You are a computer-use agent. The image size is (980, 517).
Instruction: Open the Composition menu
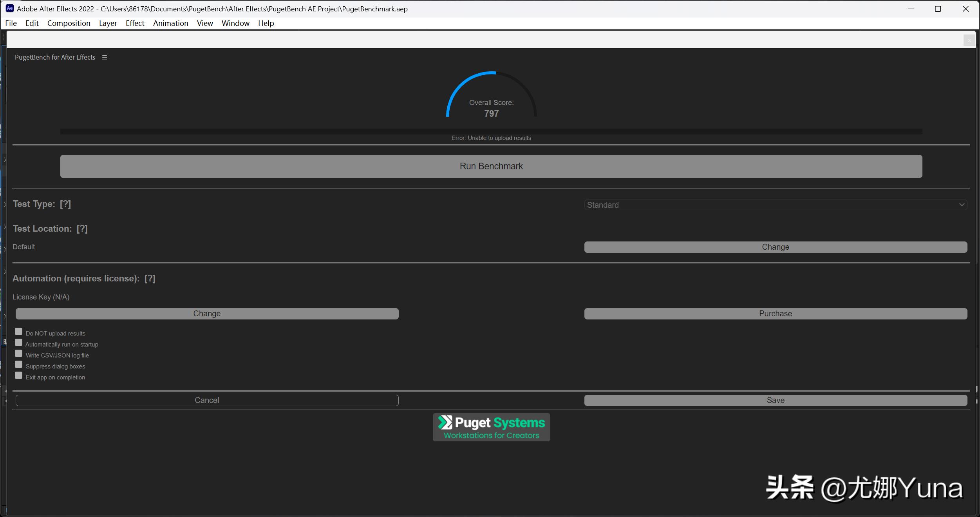[x=69, y=23]
